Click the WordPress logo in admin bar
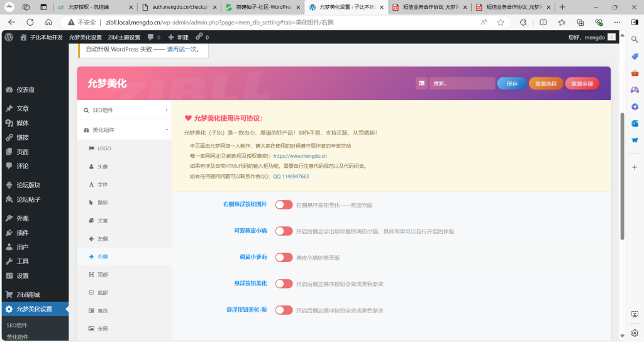Viewport: 644px width, 342px height. (x=9, y=37)
